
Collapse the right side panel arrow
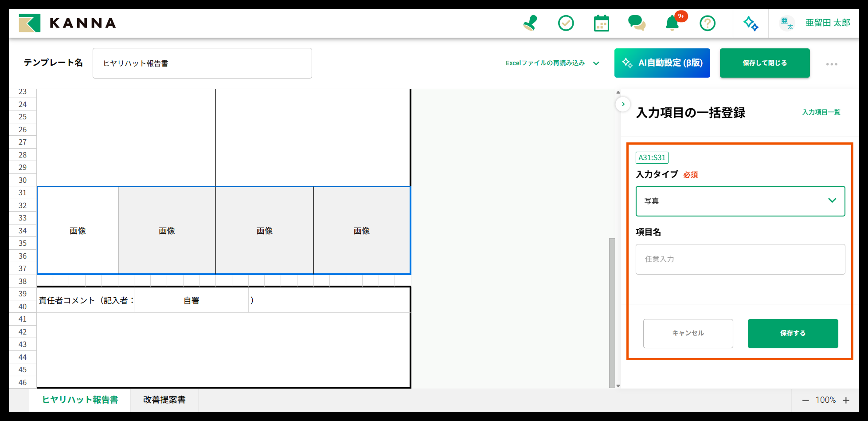coord(623,104)
